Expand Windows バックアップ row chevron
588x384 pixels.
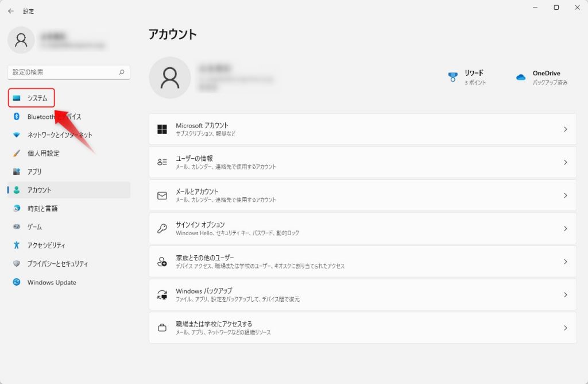pos(565,295)
